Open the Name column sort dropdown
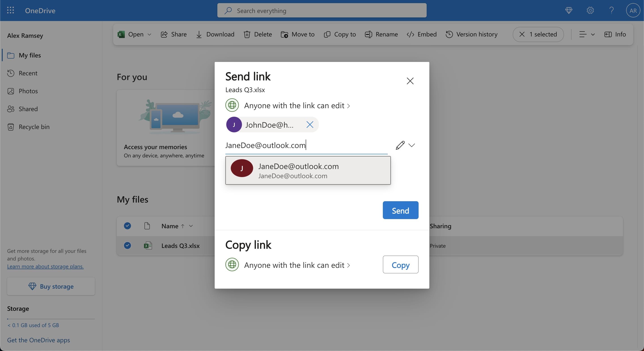 click(191, 226)
